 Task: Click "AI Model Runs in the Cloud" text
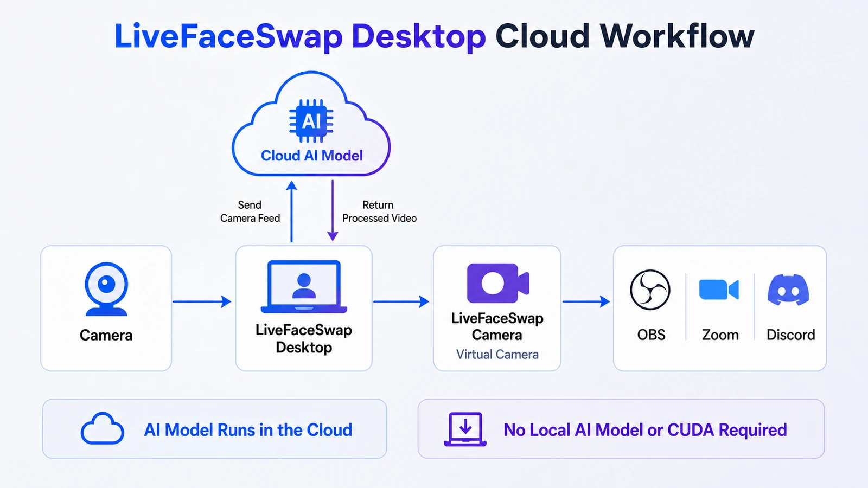[248, 430]
